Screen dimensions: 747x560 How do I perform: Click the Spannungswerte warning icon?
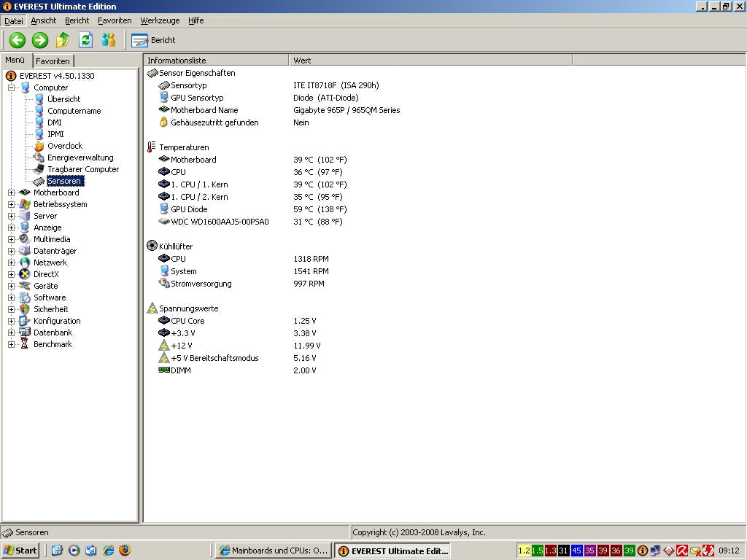(x=152, y=308)
